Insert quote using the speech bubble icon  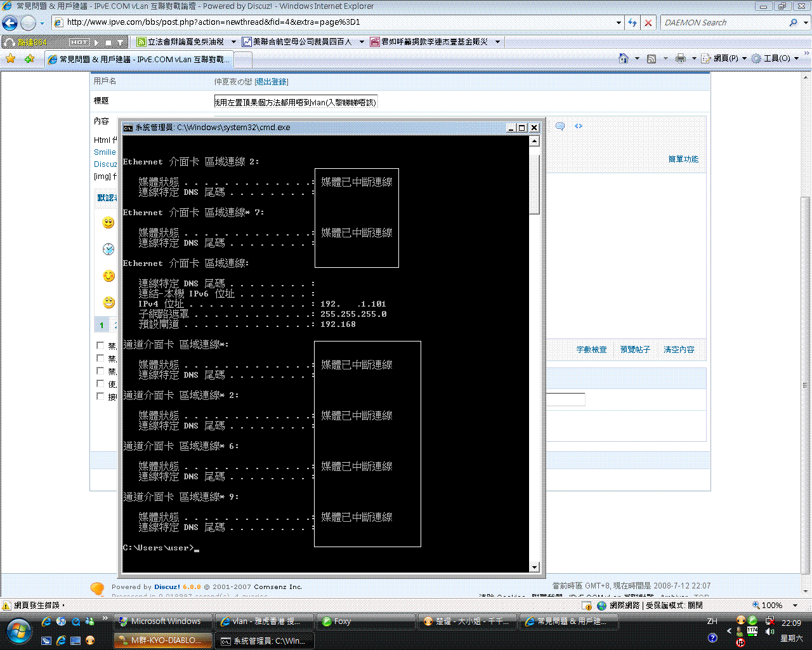(x=559, y=126)
